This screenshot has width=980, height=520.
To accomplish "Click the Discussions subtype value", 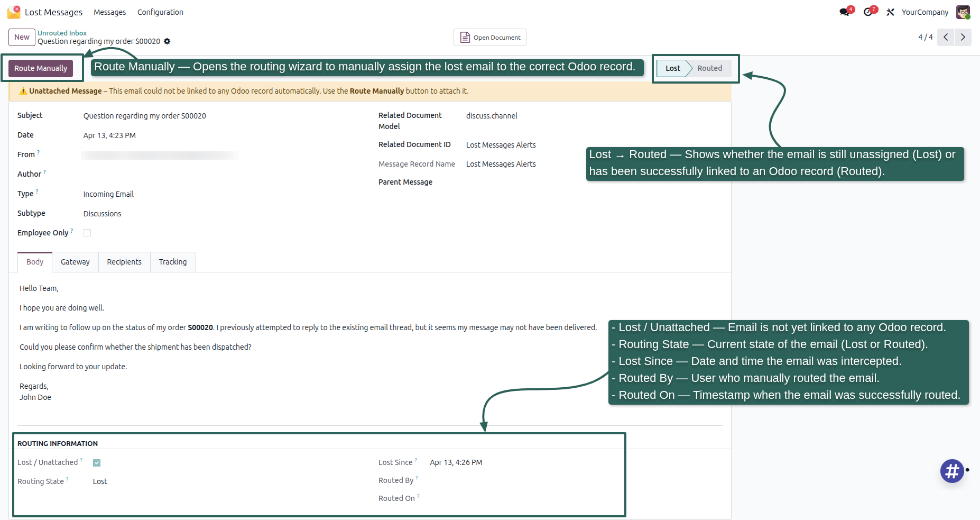I will (x=102, y=214).
